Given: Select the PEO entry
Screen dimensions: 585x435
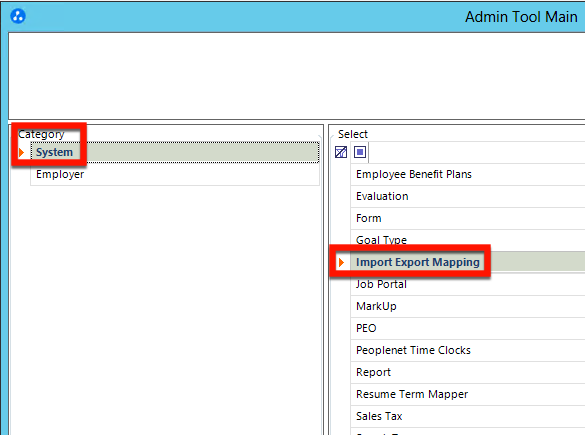Looking at the screenshot, I should tap(468, 328).
